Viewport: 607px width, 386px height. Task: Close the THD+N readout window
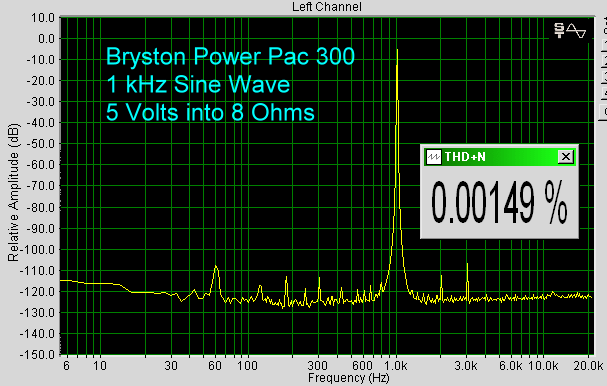click(x=566, y=157)
